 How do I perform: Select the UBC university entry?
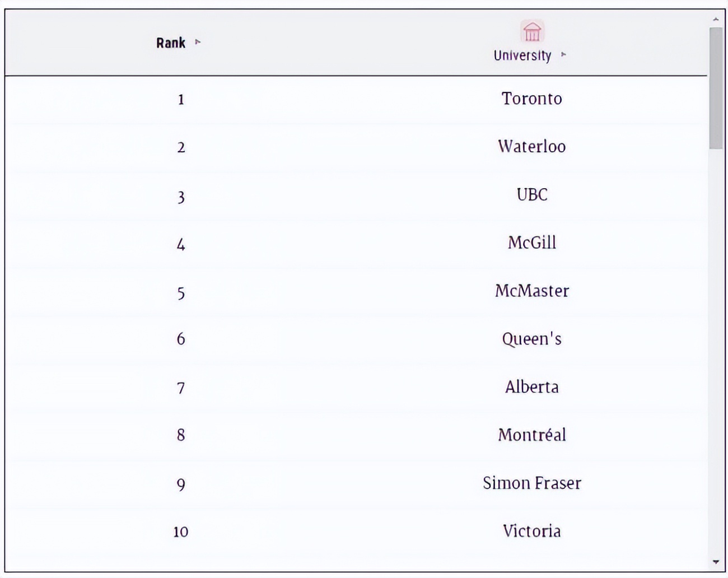pos(531,195)
